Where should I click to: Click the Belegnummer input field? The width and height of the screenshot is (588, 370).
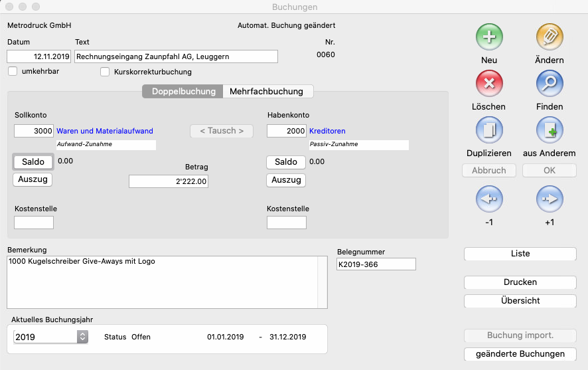376,264
